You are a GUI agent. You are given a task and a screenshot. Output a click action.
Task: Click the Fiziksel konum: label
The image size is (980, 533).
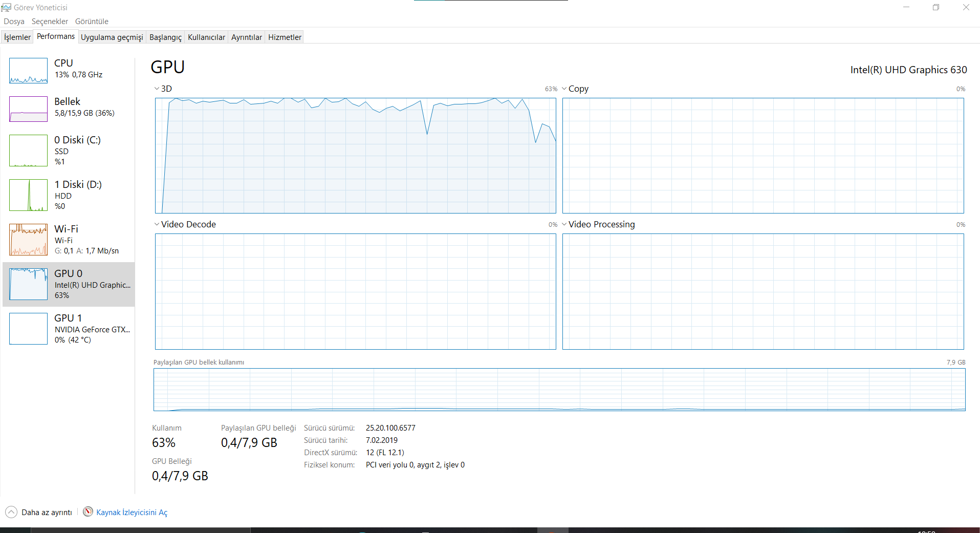coord(329,465)
